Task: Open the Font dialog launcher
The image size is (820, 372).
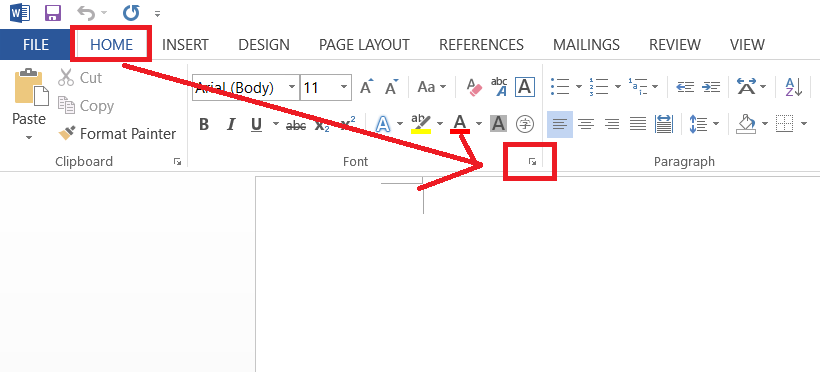Action: tap(532, 162)
